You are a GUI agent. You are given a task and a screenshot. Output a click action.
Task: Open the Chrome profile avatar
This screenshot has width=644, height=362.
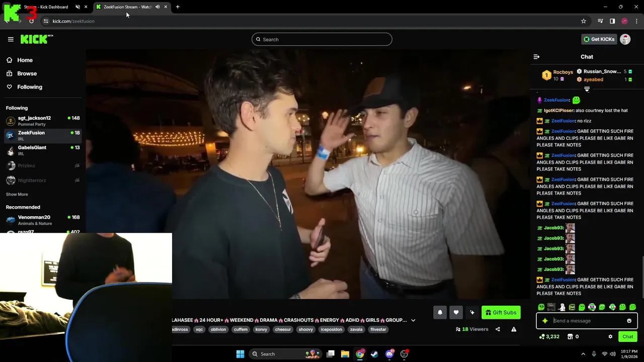pyautogui.click(x=624, y=21)
